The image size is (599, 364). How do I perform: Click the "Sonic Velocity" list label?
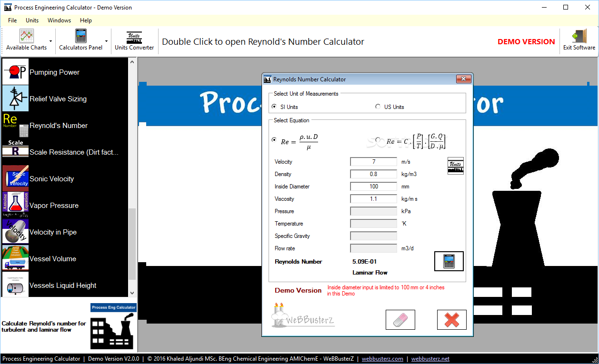pyautogui.click(x=52, y=179)
